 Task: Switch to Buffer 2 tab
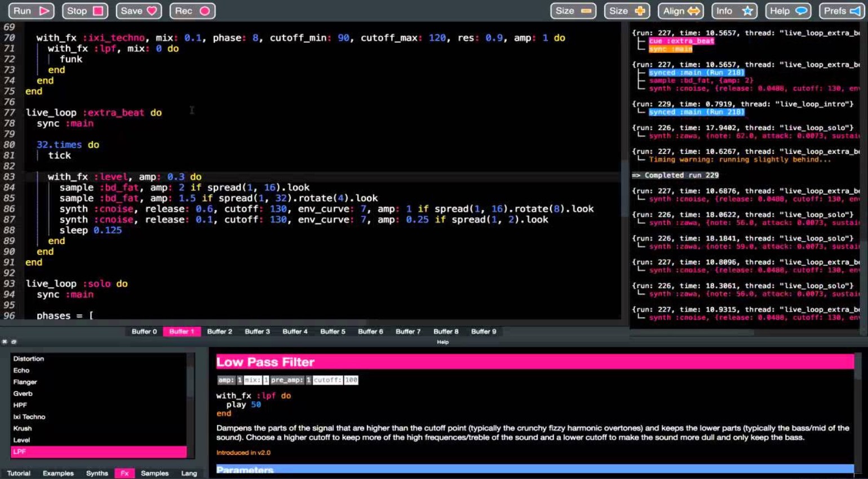pos(219,331)
